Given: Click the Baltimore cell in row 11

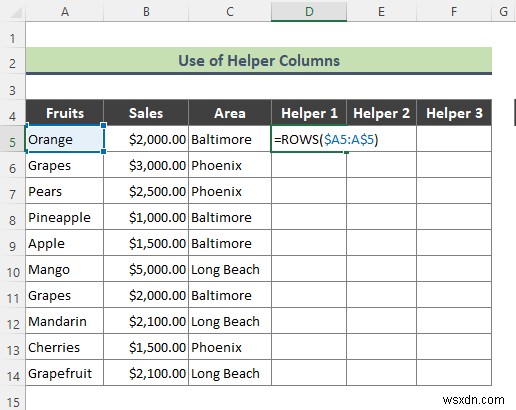Looking at the screenshot, I should pyautogui.click(x=230, y=295).
